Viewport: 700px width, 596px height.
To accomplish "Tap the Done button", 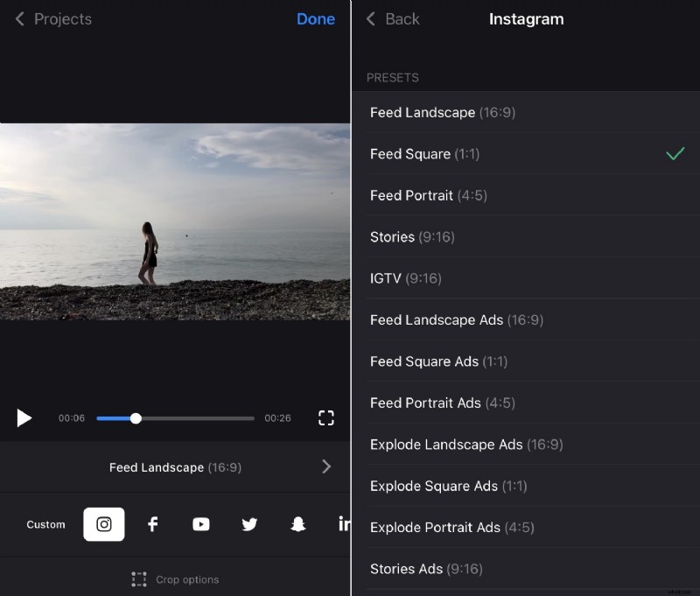I will point(316,18).
